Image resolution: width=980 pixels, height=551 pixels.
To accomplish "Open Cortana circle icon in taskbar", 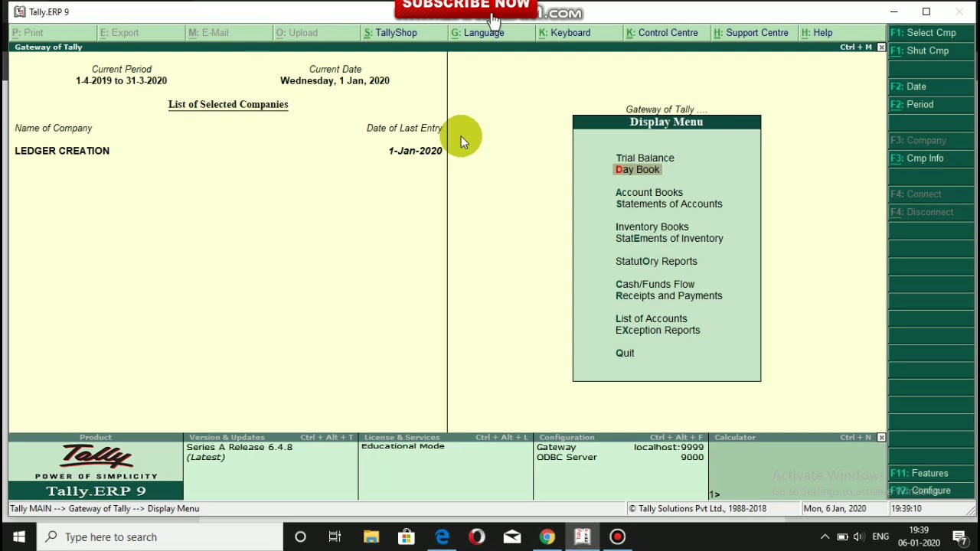I will click(x=300, y=536).
